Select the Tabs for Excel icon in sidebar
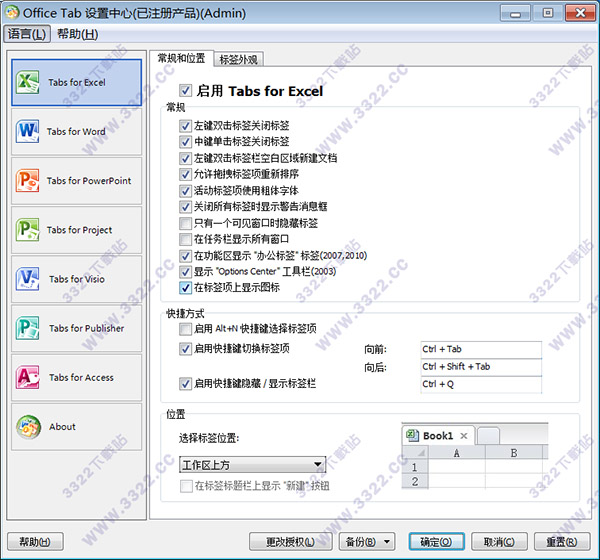600x560 pixels. (x=27, y=82)
